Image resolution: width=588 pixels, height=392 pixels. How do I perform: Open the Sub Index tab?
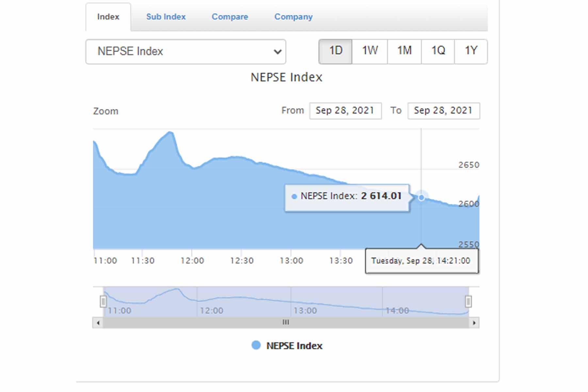[166, 17]
